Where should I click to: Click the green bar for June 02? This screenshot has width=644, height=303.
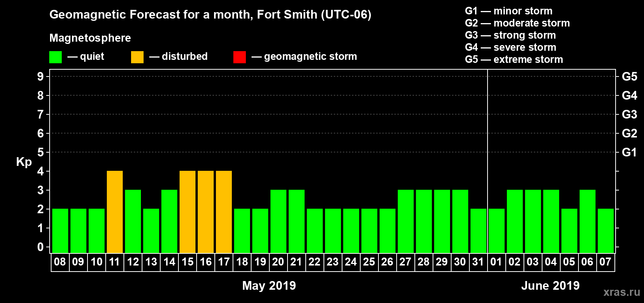(x=515, y=222)
